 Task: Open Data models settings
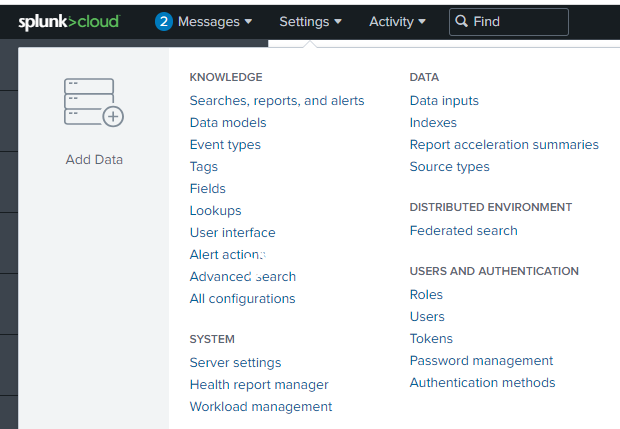click(228, 123)
